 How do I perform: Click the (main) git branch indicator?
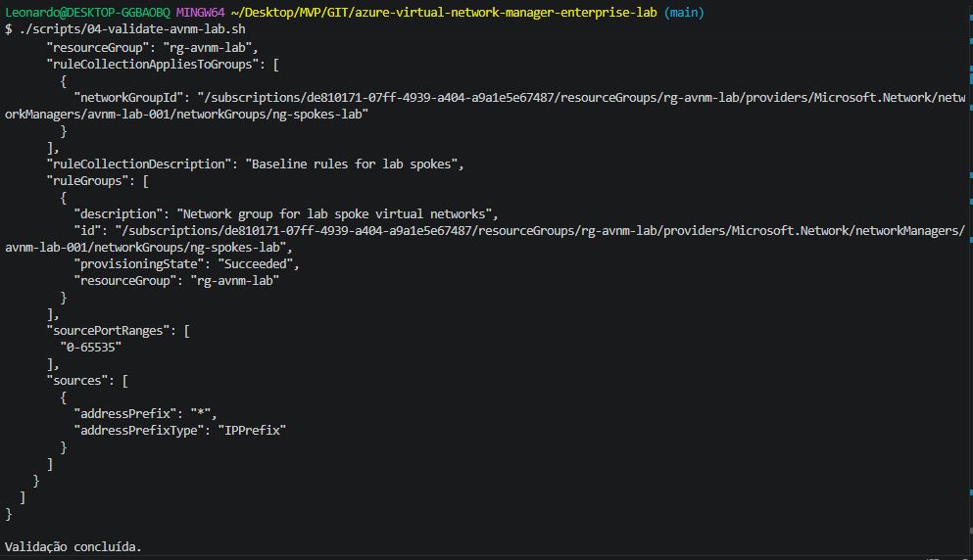684,13
